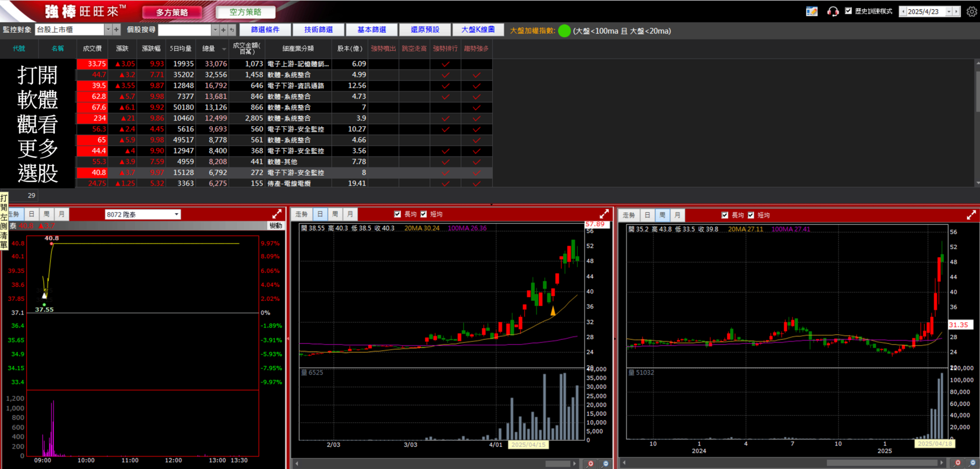
Task: Add searched stock with plus button
Action: click(223, 29)
